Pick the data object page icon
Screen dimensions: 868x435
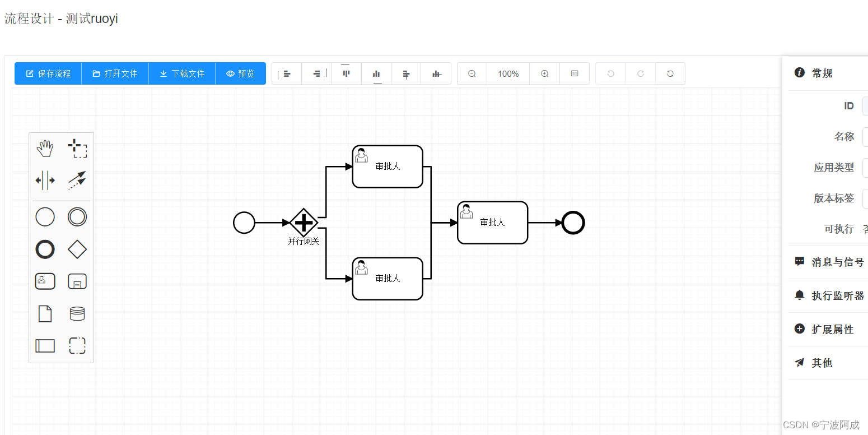click(x=45, y=313)
